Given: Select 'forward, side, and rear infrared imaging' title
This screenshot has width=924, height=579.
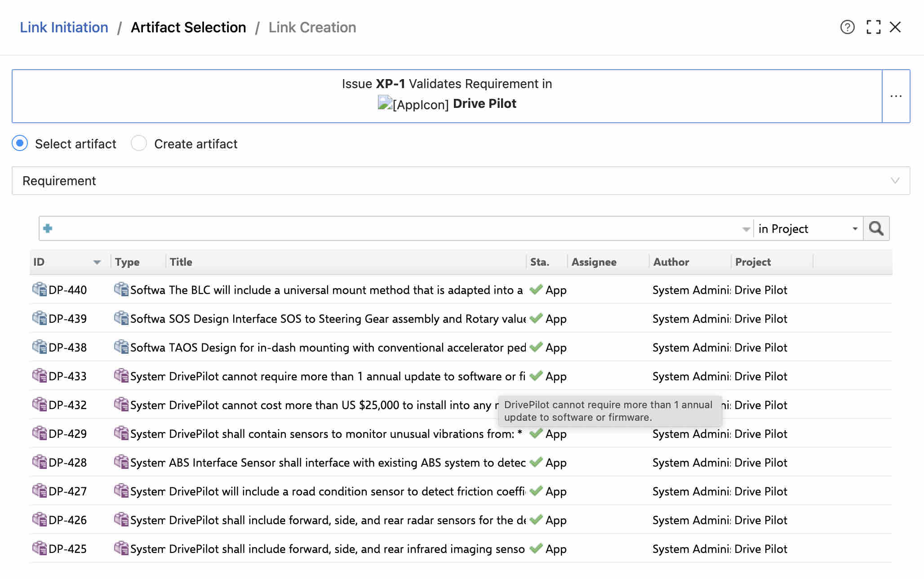Looking at the screenshot, I should point(347,549).
